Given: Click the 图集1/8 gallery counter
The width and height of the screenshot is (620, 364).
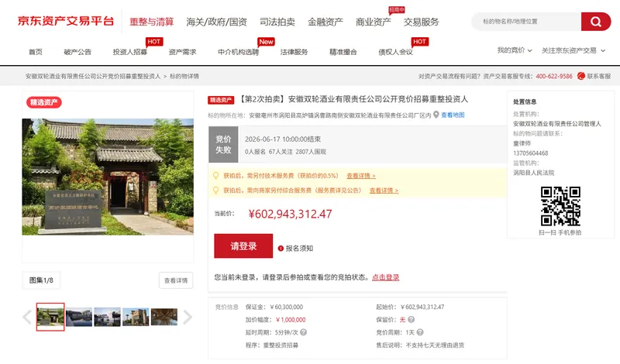Looking at the screenshot, I should tap(41, 280).
